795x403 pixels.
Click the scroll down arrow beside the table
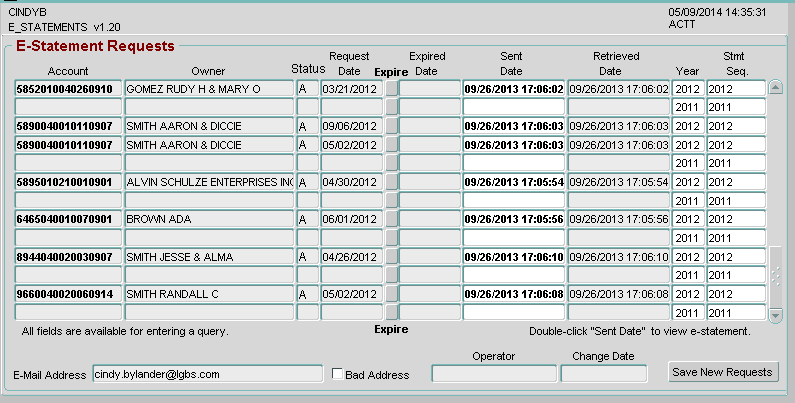click(776, 315)
